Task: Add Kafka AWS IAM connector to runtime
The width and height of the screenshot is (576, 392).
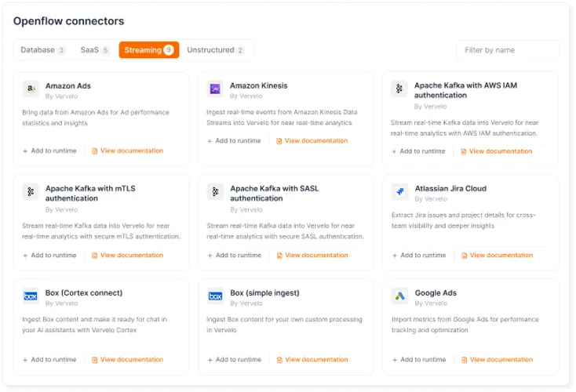Action: pos(418,151)
